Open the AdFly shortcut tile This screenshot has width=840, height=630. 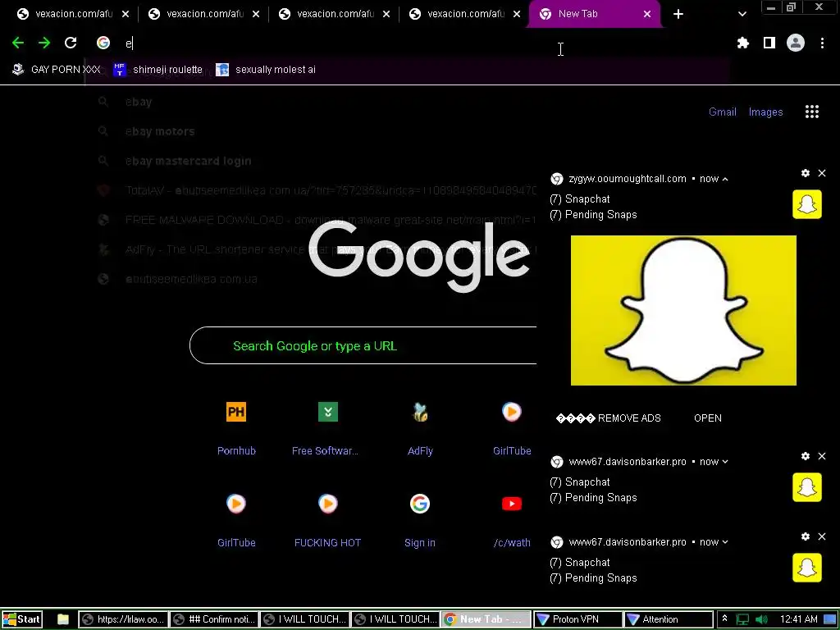pyautogui.click(x=420, y=428)
